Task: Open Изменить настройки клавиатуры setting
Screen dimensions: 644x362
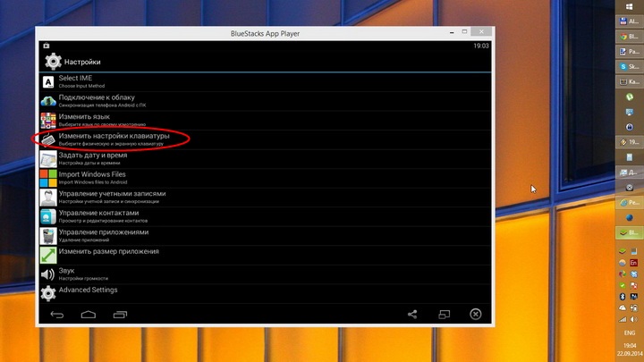Action: coord(265,139)
